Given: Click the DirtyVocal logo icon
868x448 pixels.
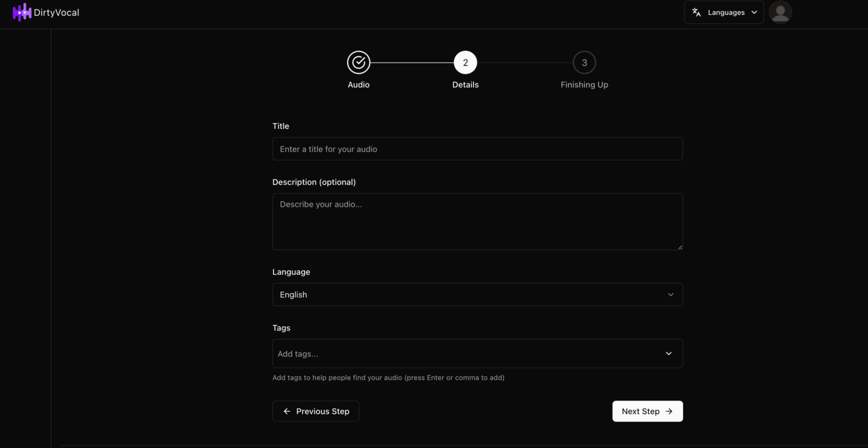Looking at the screenshot, I should [23, 12].
